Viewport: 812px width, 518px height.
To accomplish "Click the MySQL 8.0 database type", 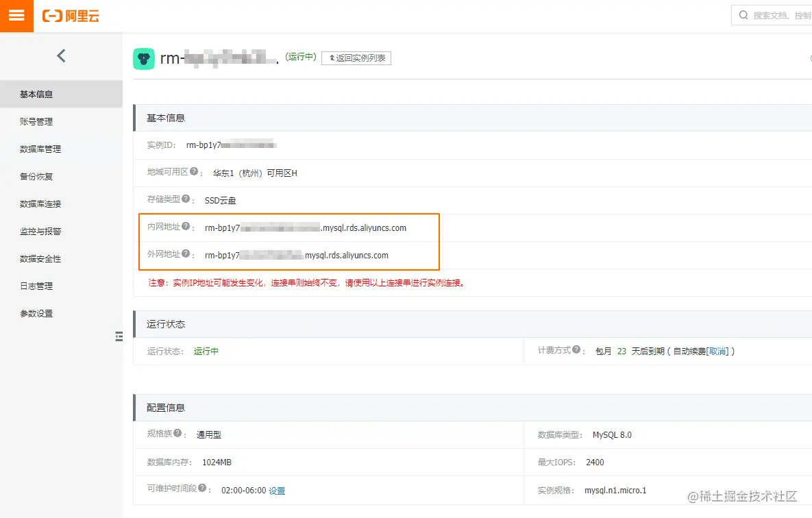I will 612,435.
